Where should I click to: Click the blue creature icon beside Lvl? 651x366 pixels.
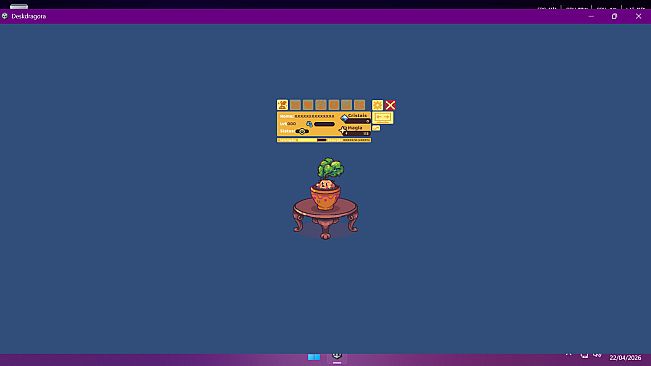310,124
